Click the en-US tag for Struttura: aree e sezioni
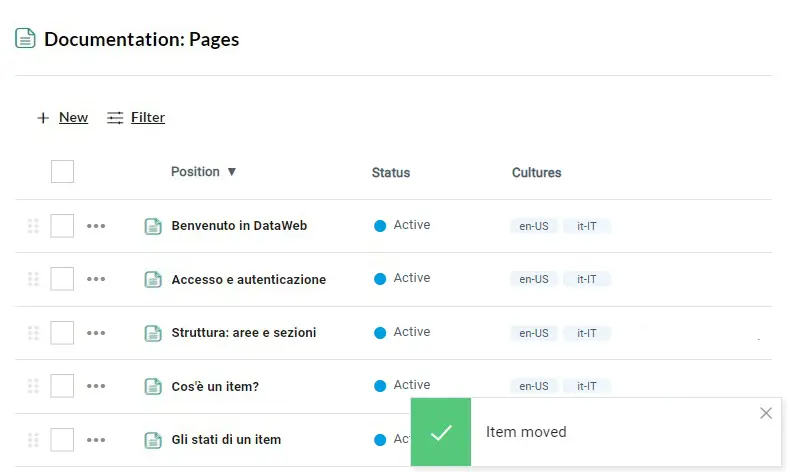The height and width of the screenshot is (472, 790). point(534,333)
